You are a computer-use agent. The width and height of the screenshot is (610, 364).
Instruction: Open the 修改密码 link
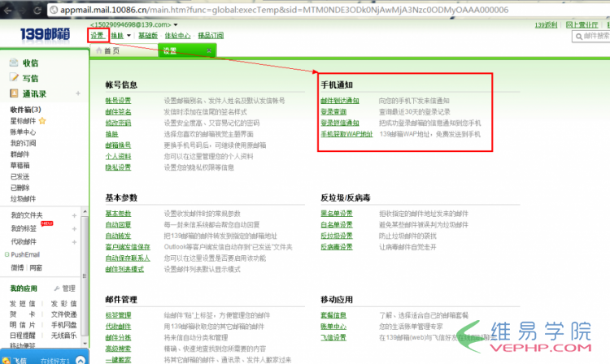(118, 123)
